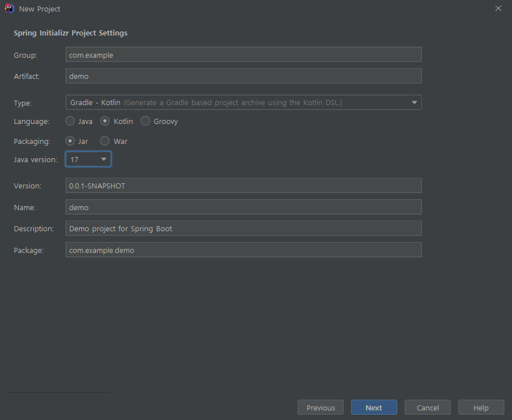Select Java language radio button
Image resolution: width=512 pixels, height=420 pixels.
(70, 121)
